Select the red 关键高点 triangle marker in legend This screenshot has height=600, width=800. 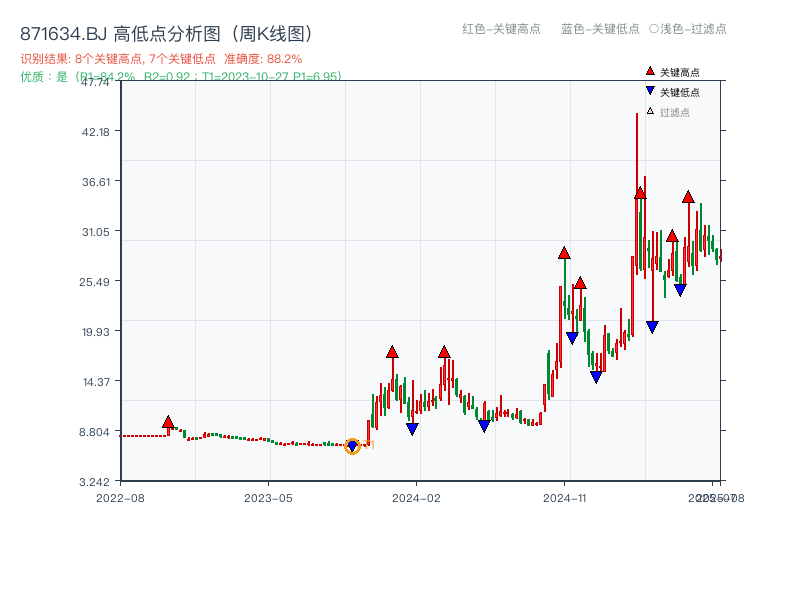point(650,72)
